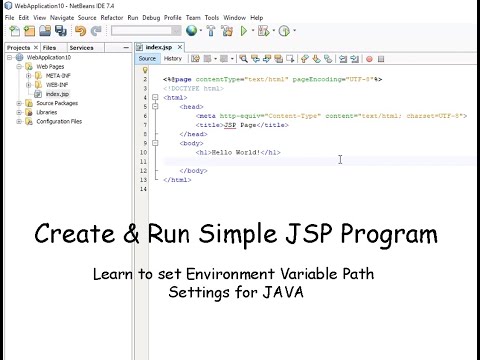This screenshot has height=360, width=480.
Task: Click the browser globe icon
Action: click(192, 31)
